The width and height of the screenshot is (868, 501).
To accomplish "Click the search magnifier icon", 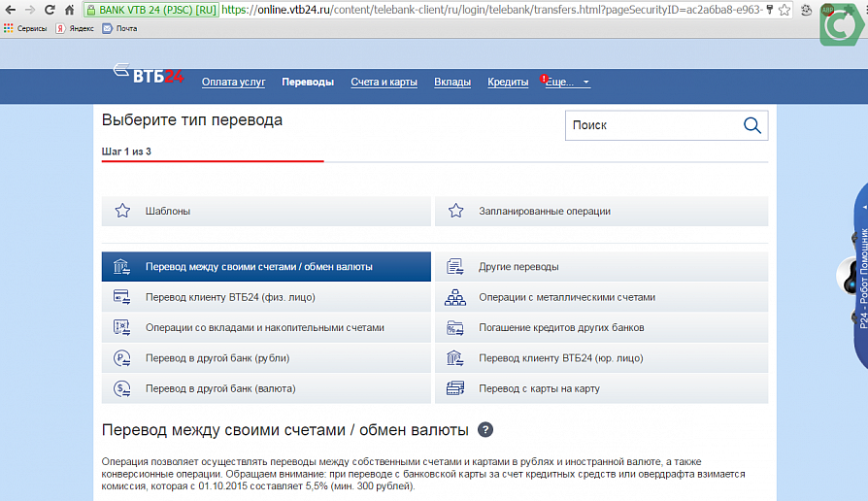I will (751, 125).
